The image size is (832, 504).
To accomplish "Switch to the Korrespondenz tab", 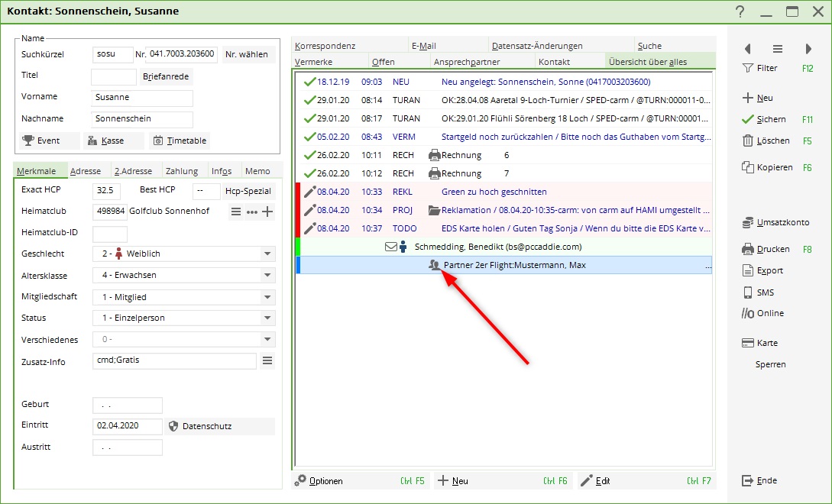I will [x=325, y=46].
